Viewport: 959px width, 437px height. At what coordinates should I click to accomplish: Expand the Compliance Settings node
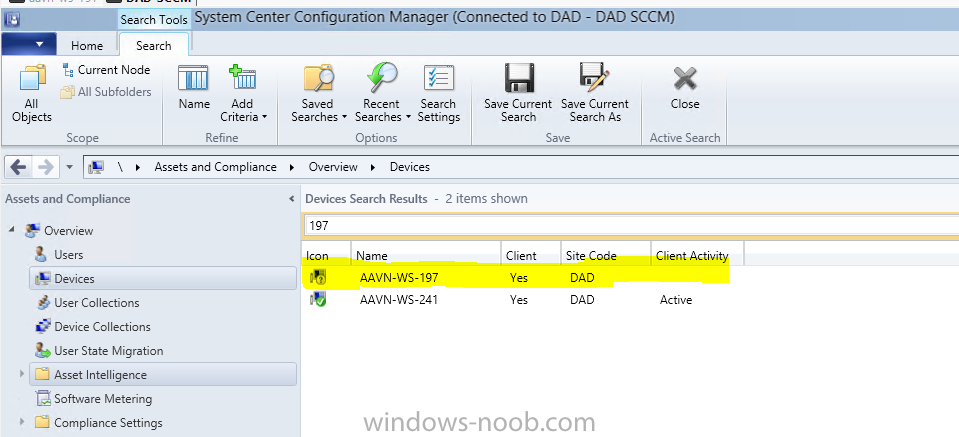coord(22,422)
